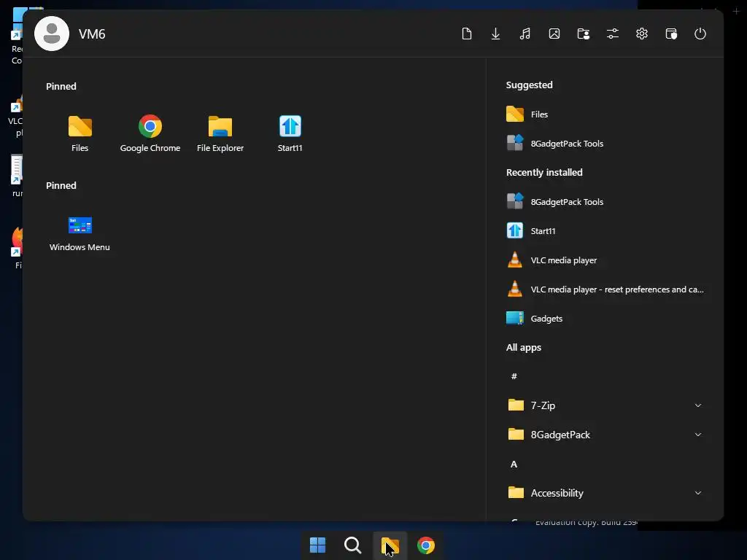Screen dimensions: 747x560
Task: Expand the Accessibility folder chevron
Action: point(698,494)
